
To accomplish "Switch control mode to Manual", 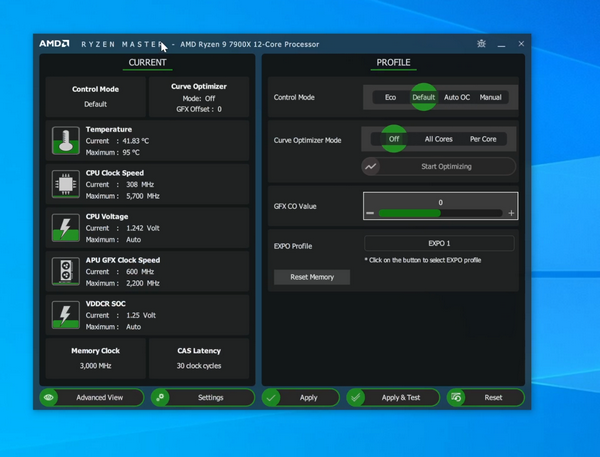I will pyautogui.click(x=490, y=97).
